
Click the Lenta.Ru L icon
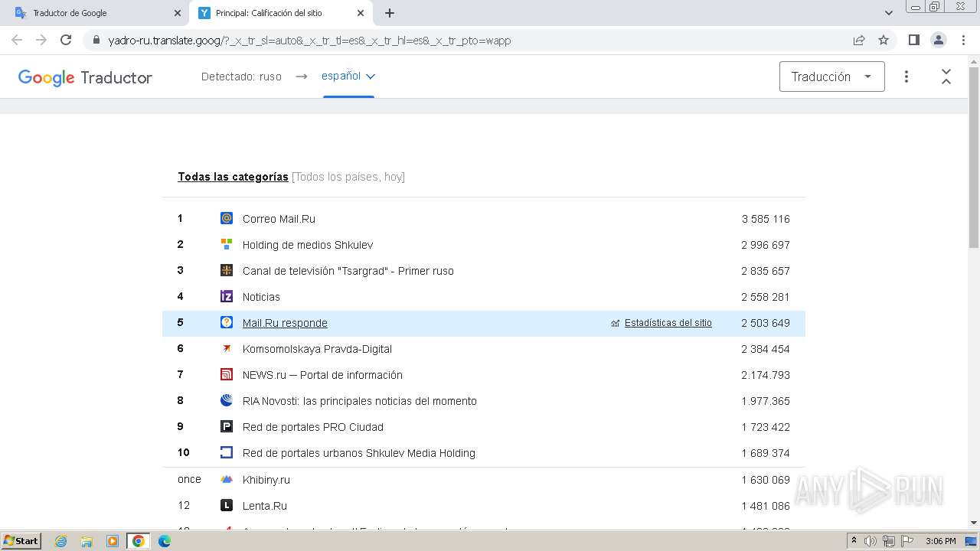pyautogui.click(x=227, y=505)
